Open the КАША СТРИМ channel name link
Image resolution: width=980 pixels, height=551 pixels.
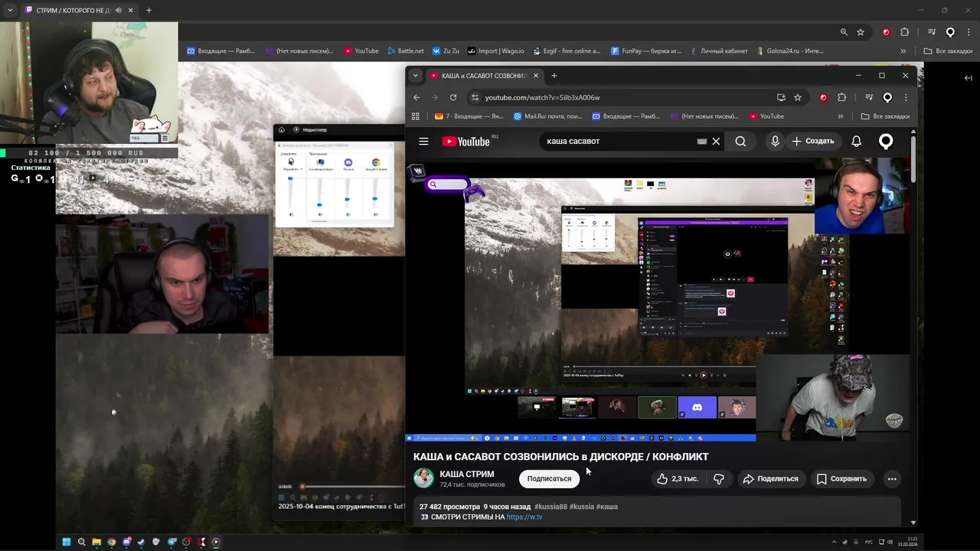pyautogui.click(x=467, y=474)
